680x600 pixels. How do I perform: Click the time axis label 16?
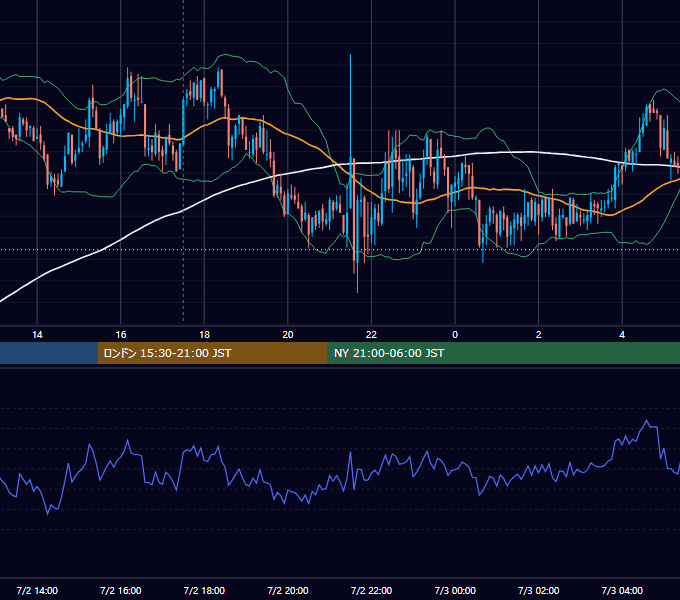(121, 335)
